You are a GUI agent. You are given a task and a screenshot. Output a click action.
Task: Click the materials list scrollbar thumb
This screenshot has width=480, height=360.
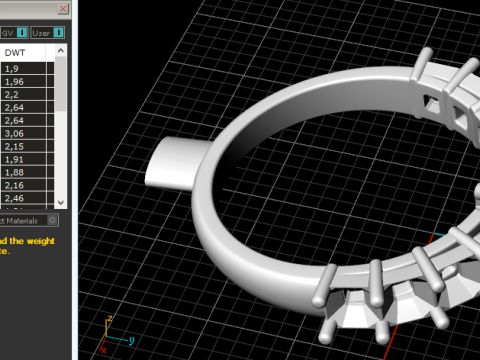pos(61,84)
